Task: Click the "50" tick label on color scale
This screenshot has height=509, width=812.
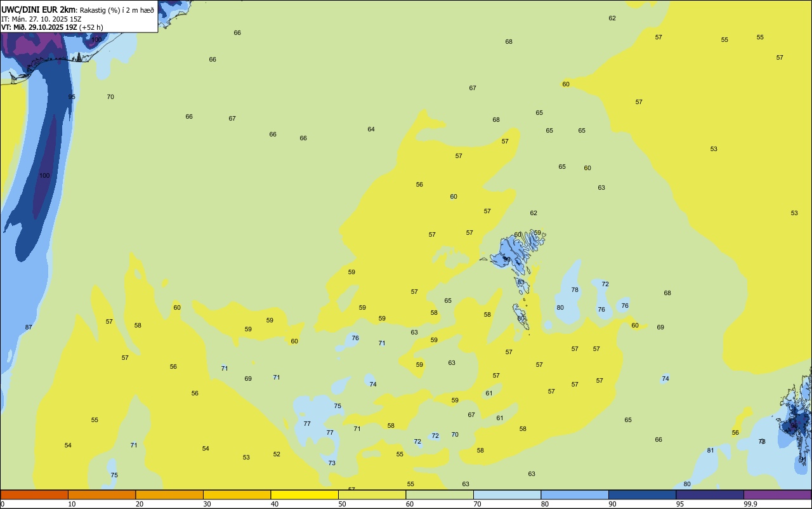Action: click(x=342, y=504)
